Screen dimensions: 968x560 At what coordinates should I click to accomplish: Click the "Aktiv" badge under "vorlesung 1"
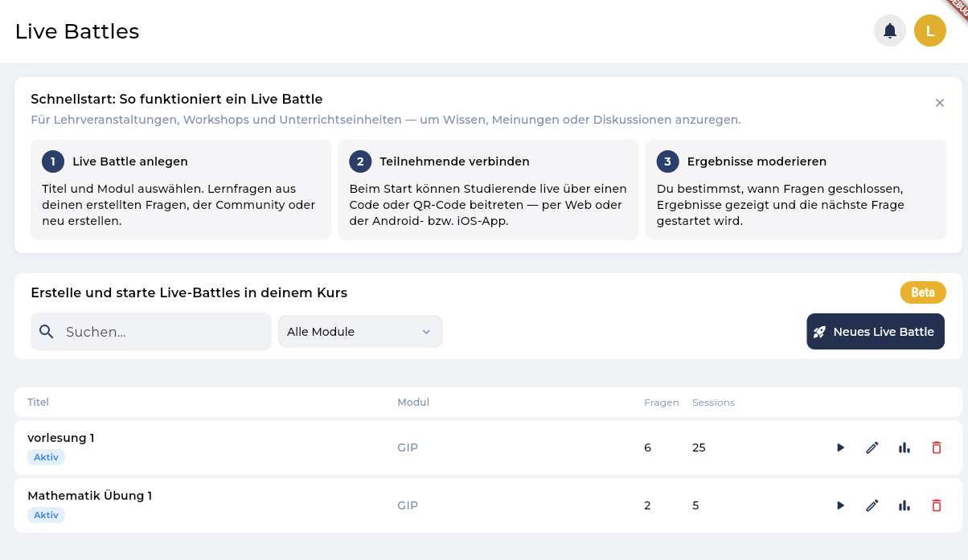46,457
